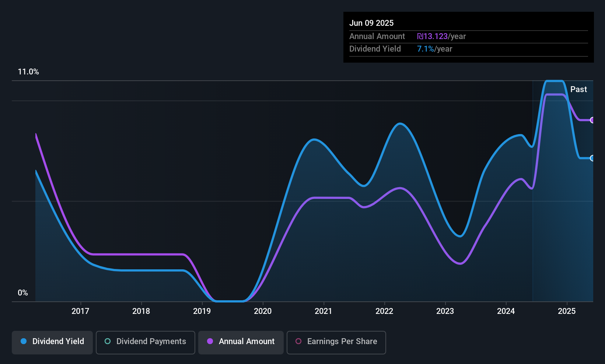Click the 2023 x-axis label
The height and width of the screenshot is (364, 605).
445,311
